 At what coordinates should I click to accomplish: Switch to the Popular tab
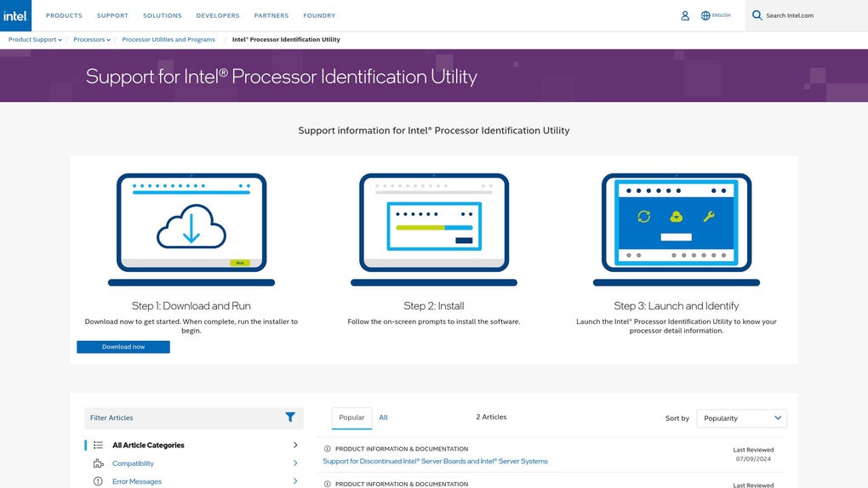coord(351,417)
